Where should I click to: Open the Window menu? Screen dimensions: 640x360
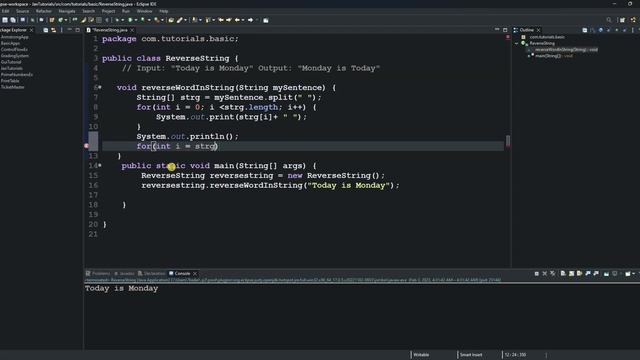pyautogui.click(x=144, y=11)
